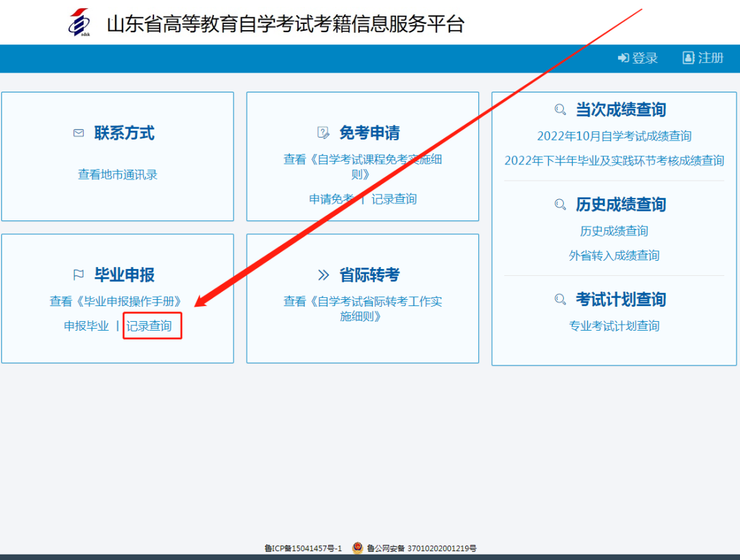This screenshot has width=740, height=560.
Task: Open 专业考试计划查询
Action: tap(613, 327)
